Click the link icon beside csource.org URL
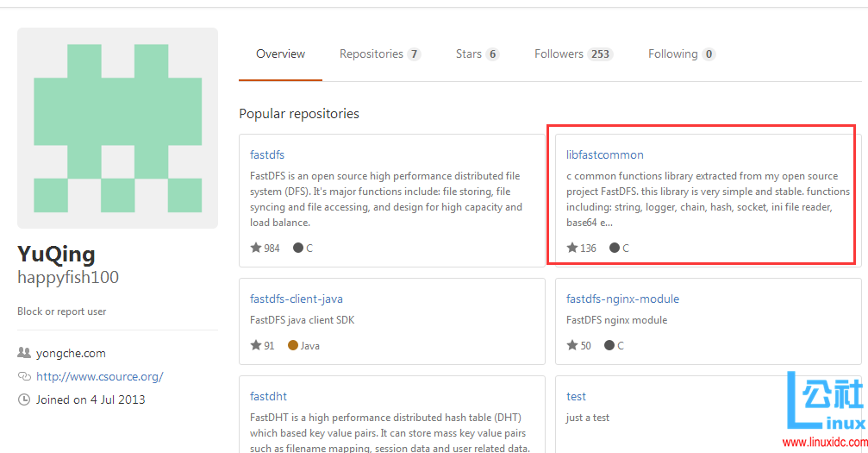 point(23,376)
